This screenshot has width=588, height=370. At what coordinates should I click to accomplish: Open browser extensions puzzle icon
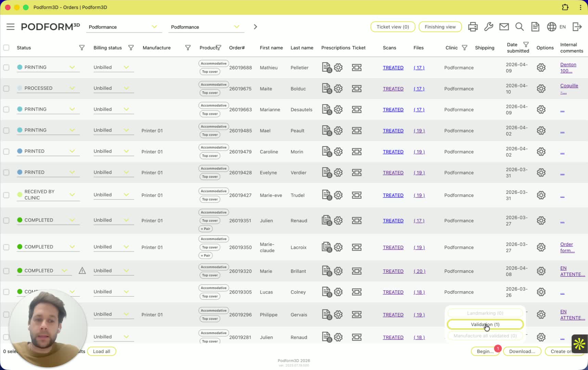pos(565,7)
